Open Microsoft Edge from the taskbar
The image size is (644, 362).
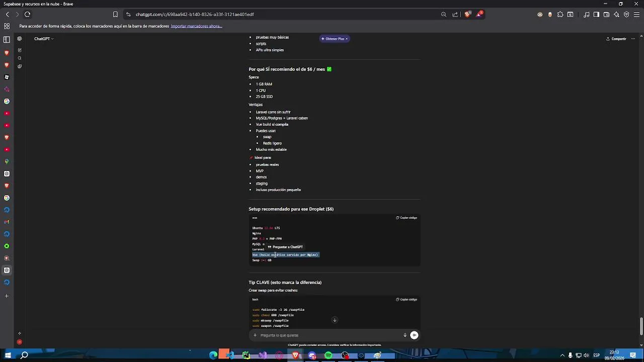click(213, 355)
